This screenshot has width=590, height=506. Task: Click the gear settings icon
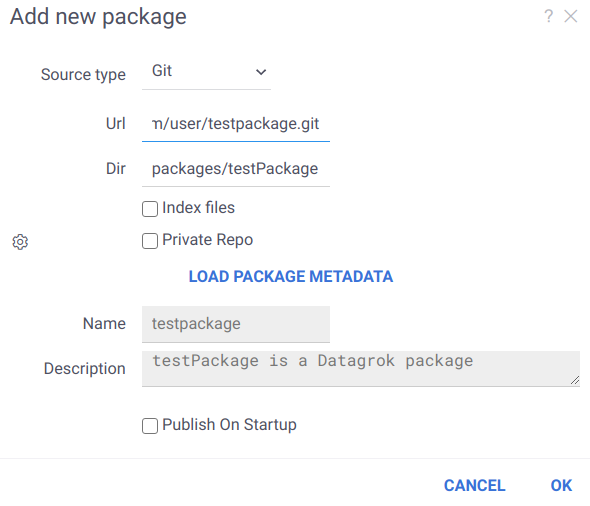click(20, 242)
